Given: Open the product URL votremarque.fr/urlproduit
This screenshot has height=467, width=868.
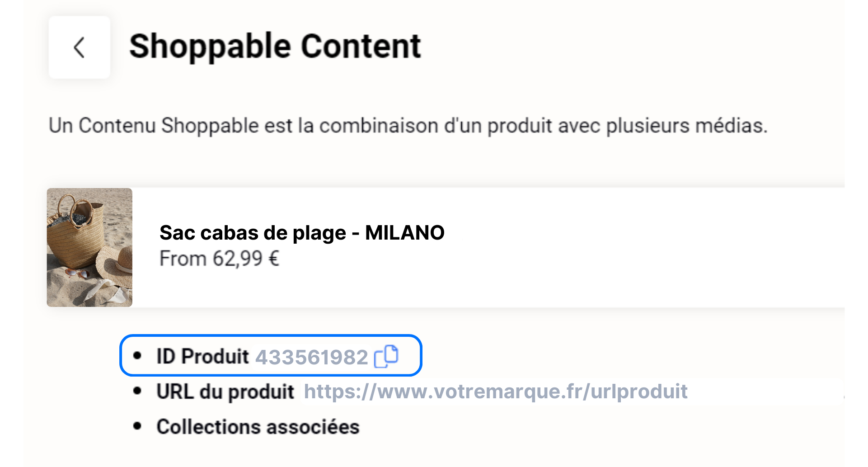Looking at the screenshot, I should click(x=496, y=392).
